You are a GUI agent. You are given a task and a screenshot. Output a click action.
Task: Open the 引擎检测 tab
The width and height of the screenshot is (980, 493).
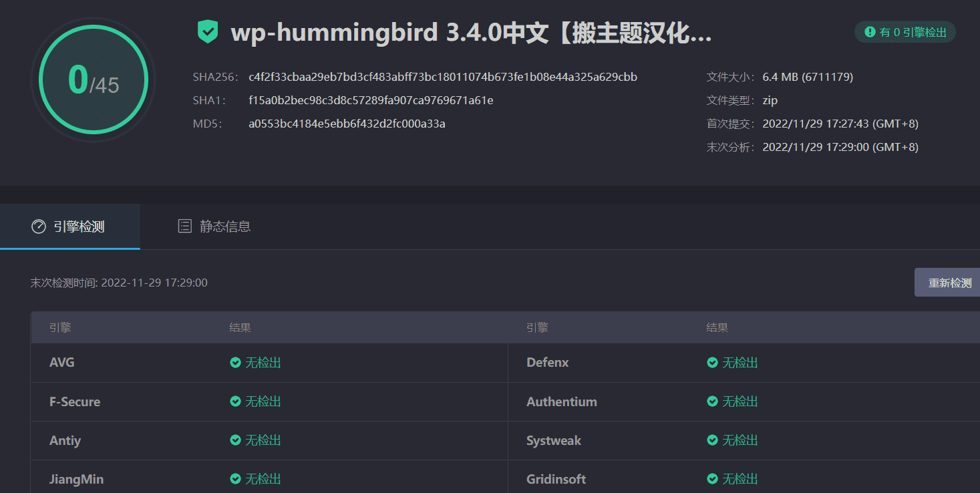[69, 226]
